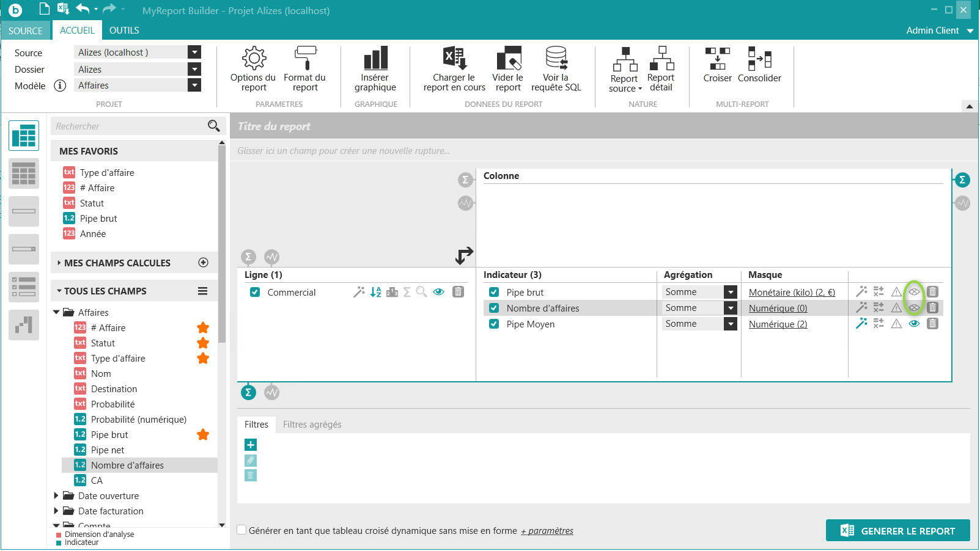
Task: Expand the Date ouverture folder
Action: tap(56, 495)
